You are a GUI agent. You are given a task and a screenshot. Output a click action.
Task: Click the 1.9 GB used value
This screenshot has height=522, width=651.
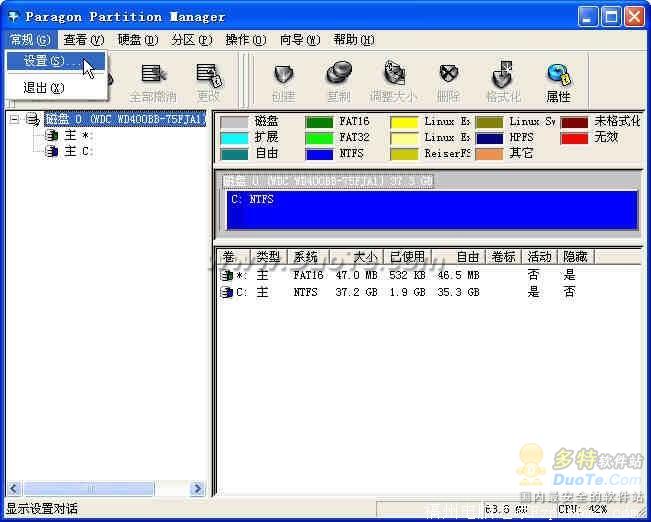click(x=407, y=292)
